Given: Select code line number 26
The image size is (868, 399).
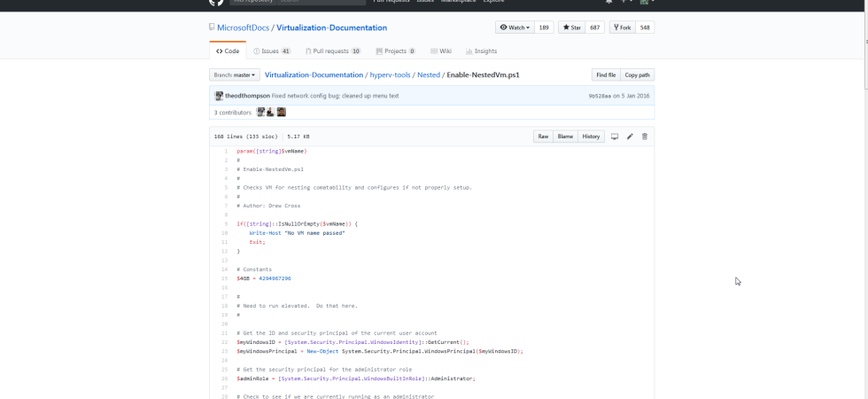Looking at the screenshot, I should (x=224, y=379).
